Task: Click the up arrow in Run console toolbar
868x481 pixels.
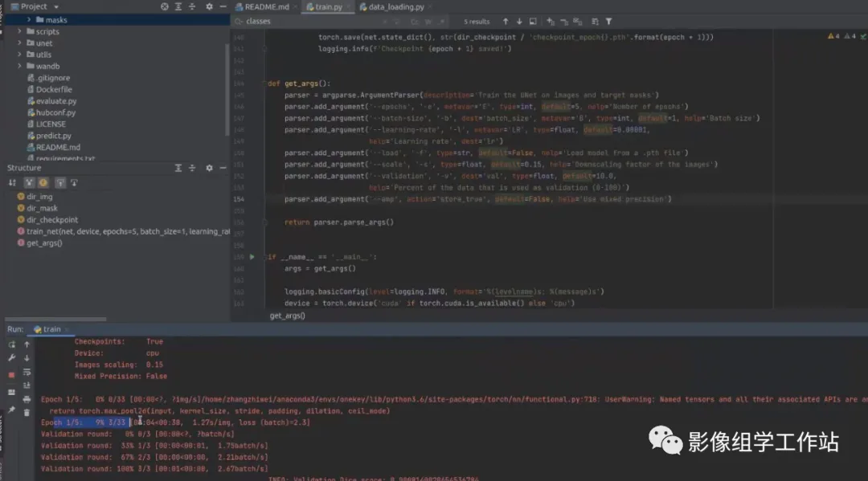Action: (27, 344)
